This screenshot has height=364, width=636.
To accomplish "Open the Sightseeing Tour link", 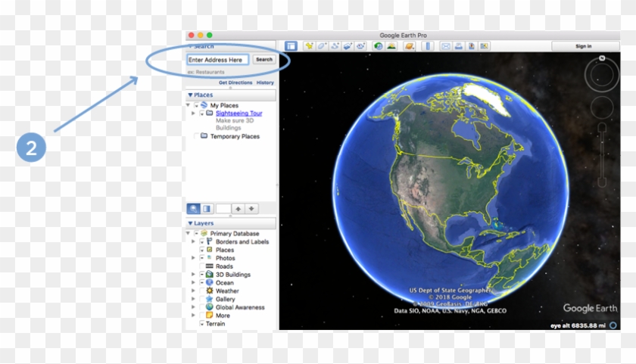I will tap(239, 114).
